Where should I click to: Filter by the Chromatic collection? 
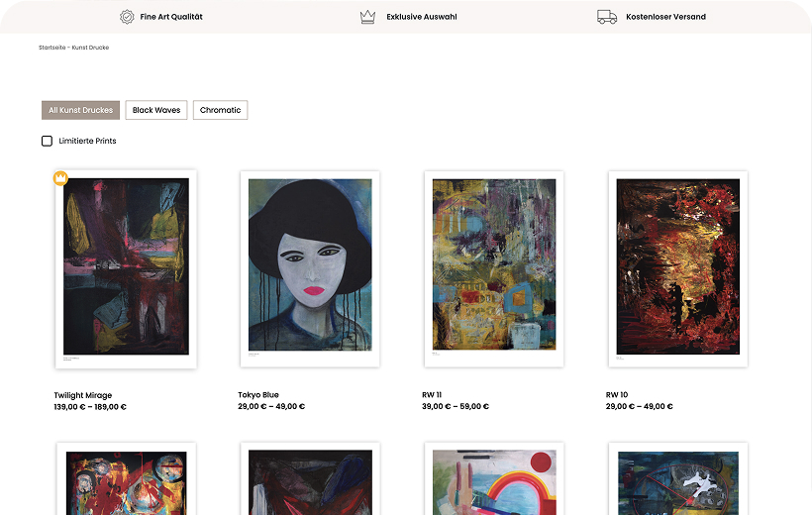coord(220,110)
